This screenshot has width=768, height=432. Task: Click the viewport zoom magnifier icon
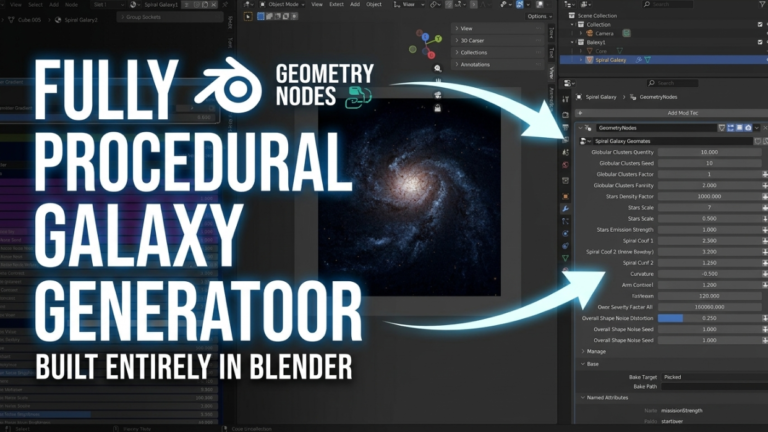click(437, 69)
